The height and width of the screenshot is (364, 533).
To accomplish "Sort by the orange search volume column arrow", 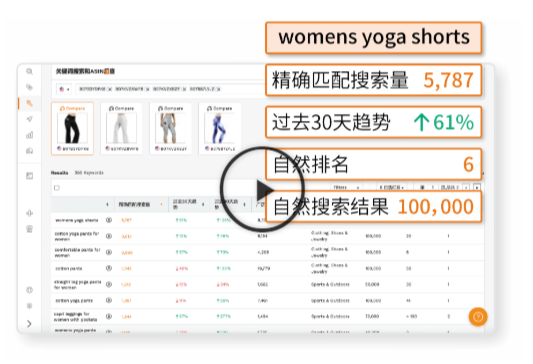I will pos(161,204).
